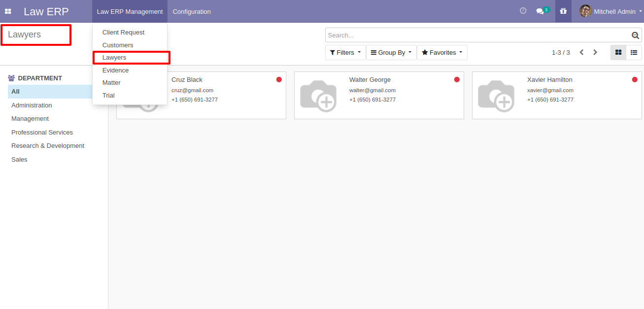Open Mitchell Admin user menu
The height and width of the screenshot is (309, 644).
click(x=611, y=11)
